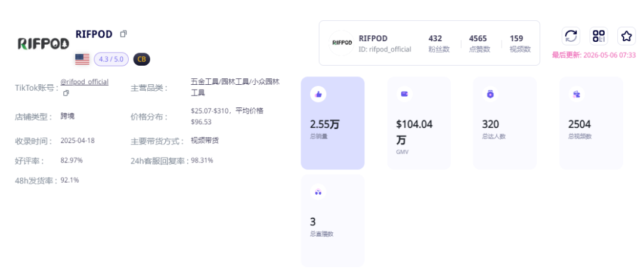Copy the TikTok account handle icon
This screenshot has width=644, height=280.
(66, 93)
